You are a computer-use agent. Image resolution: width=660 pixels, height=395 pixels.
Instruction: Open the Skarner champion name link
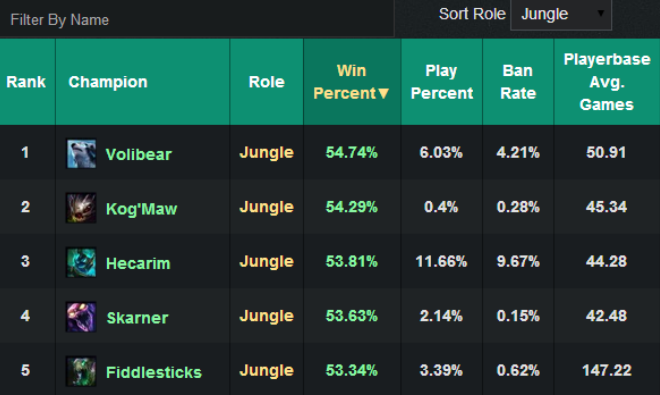point(137,318)
